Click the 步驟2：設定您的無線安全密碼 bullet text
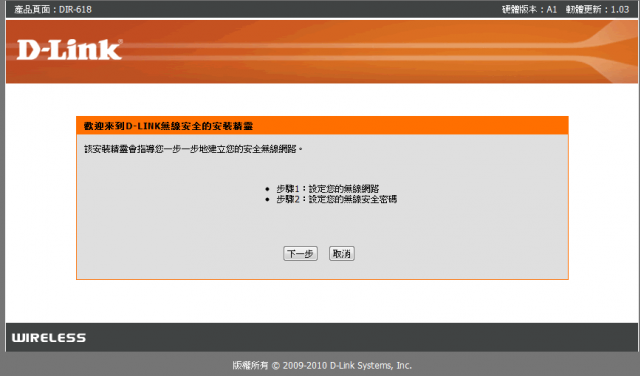The width and height of the screenshot is (640, 376). pyautogui.click(x=337, y=199)
